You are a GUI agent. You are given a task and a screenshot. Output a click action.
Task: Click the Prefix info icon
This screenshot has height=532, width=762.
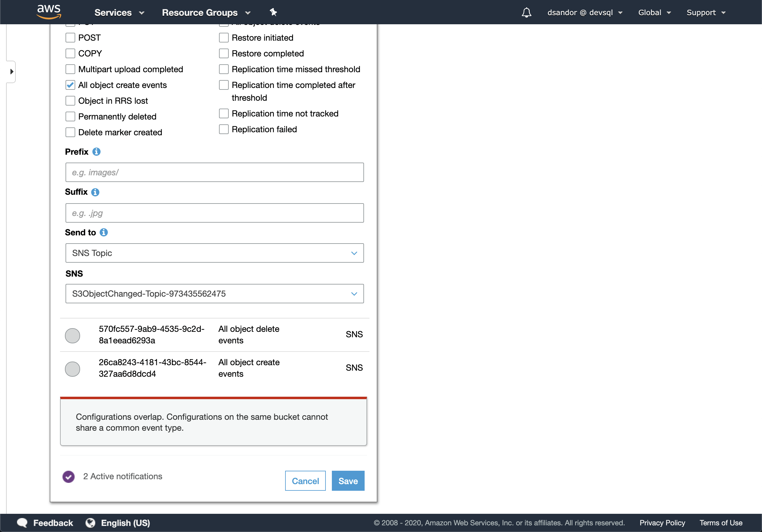coord(96,152)
